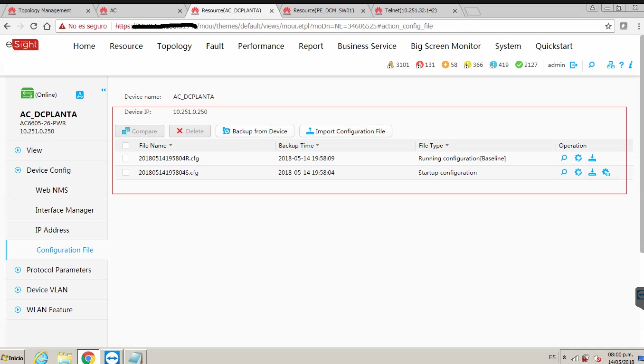This screenshot has height=364, width=644.
Task: Log out with the icon next to admin
Action: 574,65
